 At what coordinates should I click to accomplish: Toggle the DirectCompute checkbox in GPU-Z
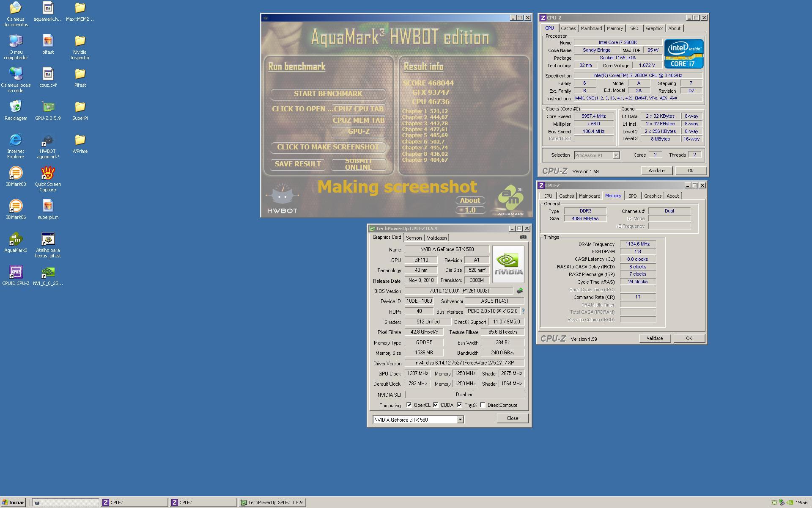[483, 405]
